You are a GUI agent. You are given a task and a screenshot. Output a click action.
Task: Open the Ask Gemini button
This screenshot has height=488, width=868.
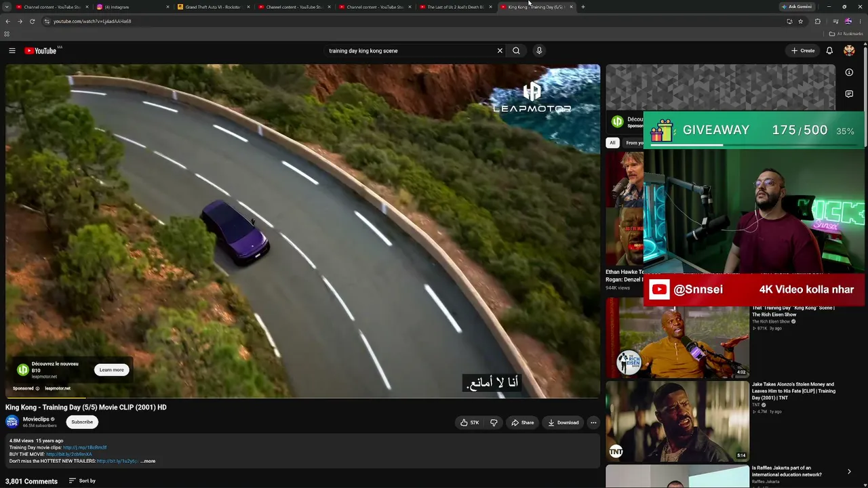coord(797,7)
